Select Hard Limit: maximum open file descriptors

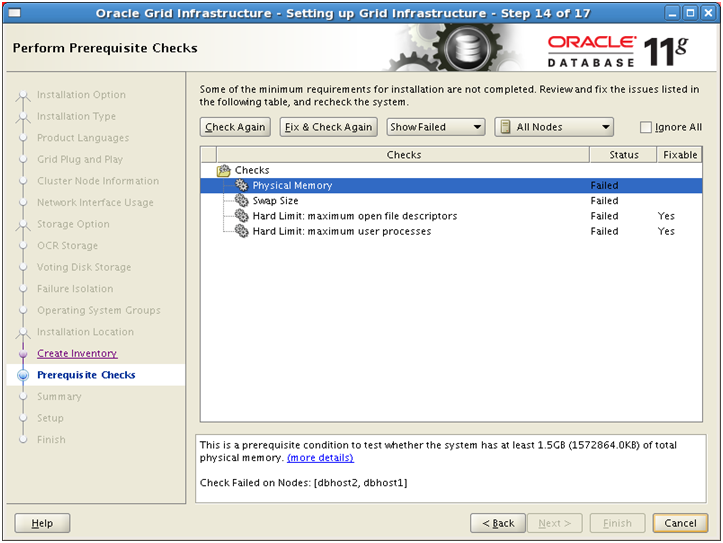(x=451, y=216)
